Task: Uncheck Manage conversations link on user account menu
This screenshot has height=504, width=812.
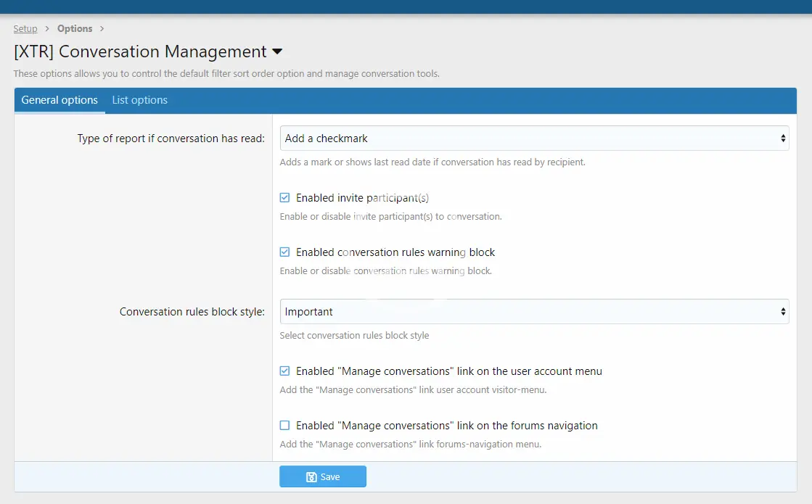Action: coord(284,371)
